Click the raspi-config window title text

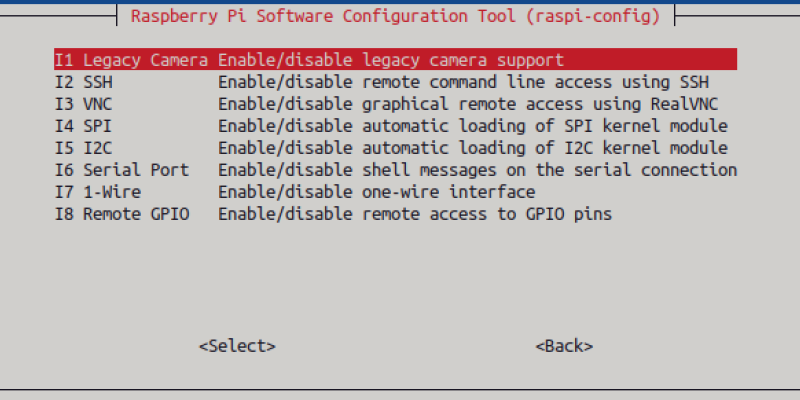(395, 17)
